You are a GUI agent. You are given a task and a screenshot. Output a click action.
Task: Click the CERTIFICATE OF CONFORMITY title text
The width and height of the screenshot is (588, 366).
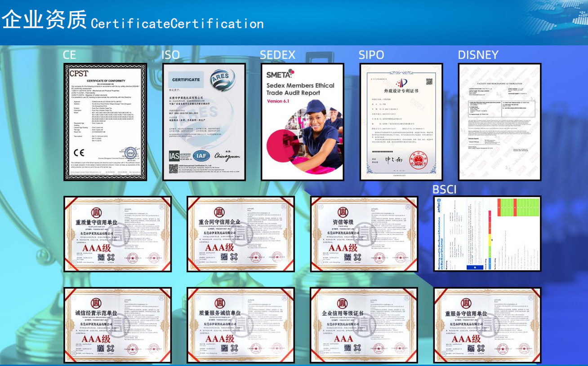click(x=105, y=80)
